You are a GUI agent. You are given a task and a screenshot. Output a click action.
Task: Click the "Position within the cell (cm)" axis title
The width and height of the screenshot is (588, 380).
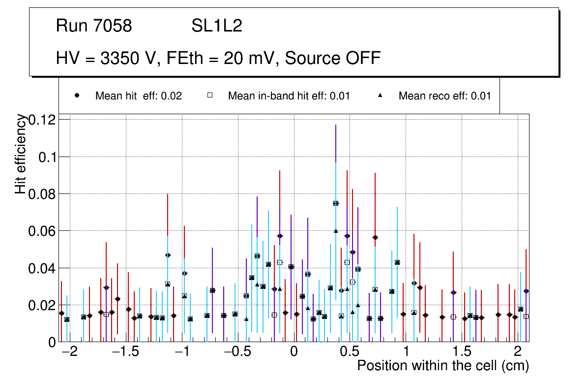[442, 366]
